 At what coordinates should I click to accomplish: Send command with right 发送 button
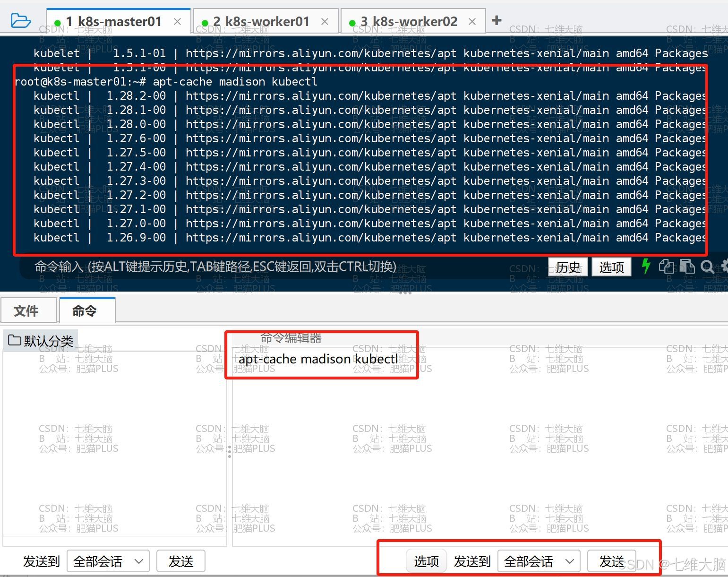tap(611, 561)
